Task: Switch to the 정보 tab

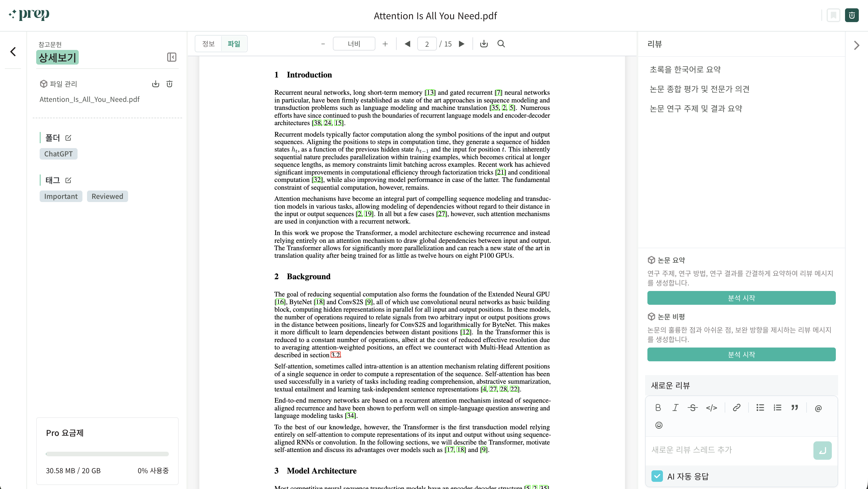Action: point(209,44)
